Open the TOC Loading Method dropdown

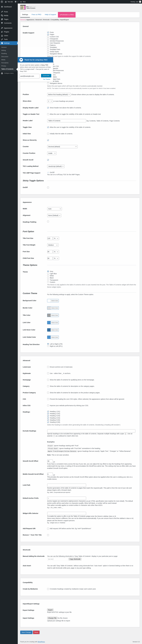coord(56,166)
